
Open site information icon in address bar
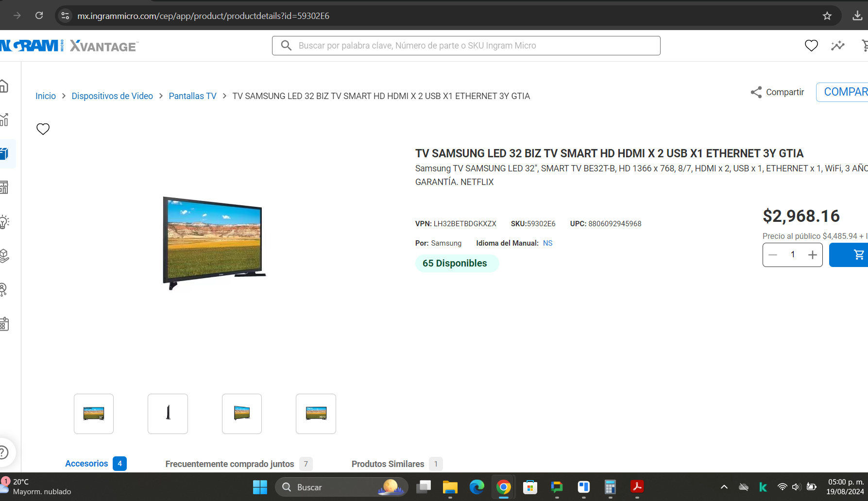coord(65,16)
